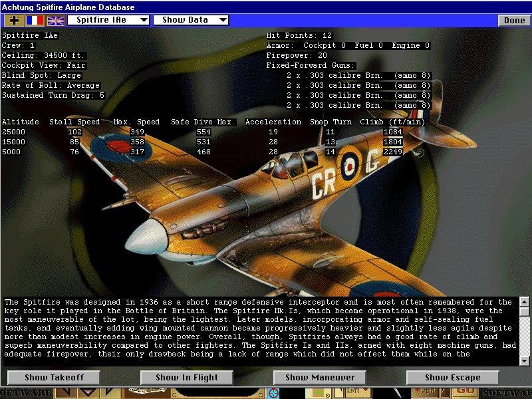Open the Show Data dropdown
The image size is (532, 399).
[x=191, y=20]
